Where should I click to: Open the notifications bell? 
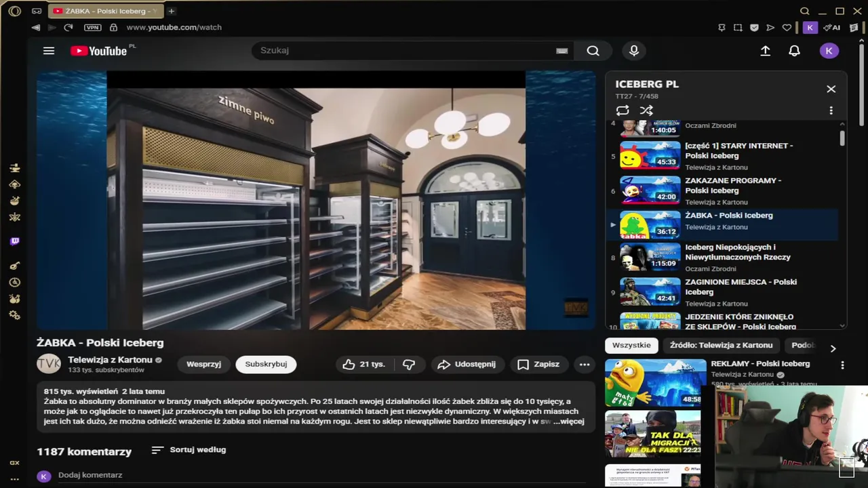click(x=794, y=51)
